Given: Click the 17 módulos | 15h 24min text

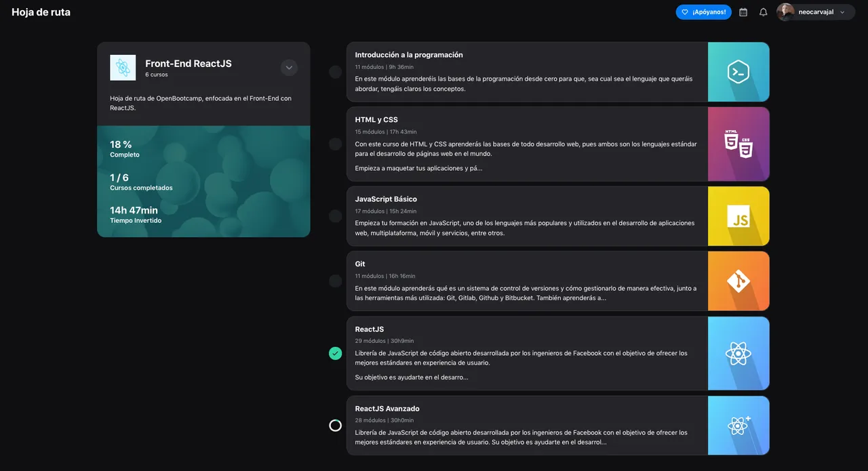Looking at the screenshot, I should point(386,211).
